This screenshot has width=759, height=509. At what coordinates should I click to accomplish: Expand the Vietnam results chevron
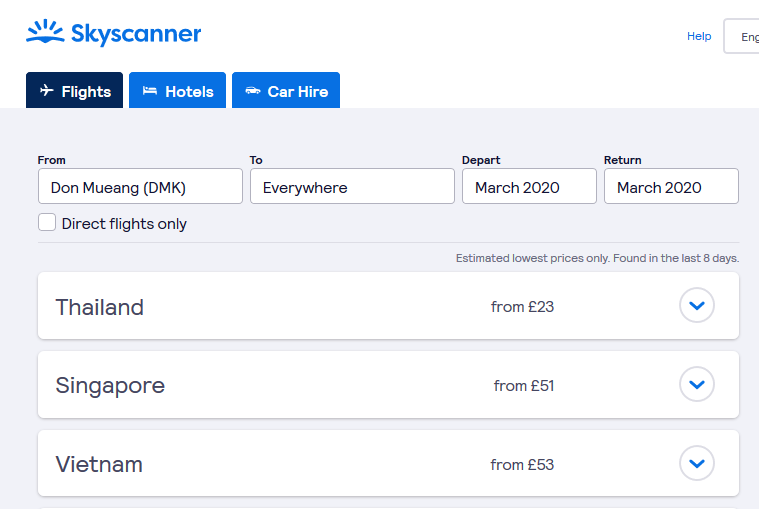[x=697, y=463]
